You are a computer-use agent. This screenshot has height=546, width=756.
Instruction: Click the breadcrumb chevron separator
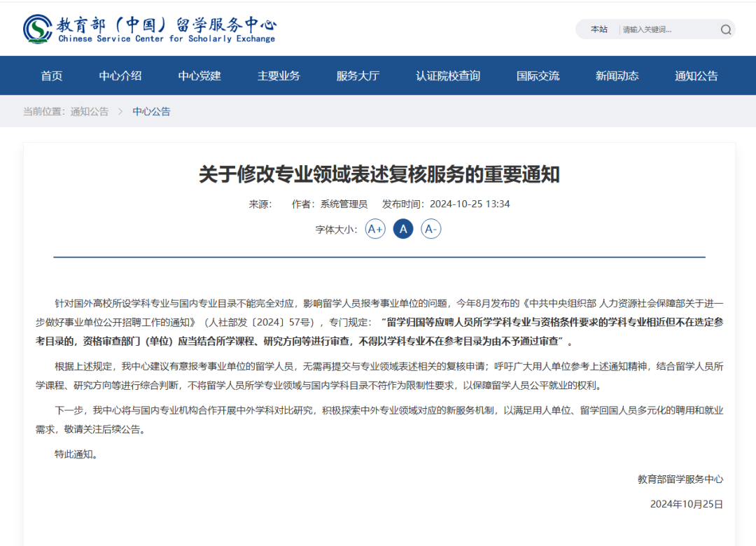[x=120, y=111]
